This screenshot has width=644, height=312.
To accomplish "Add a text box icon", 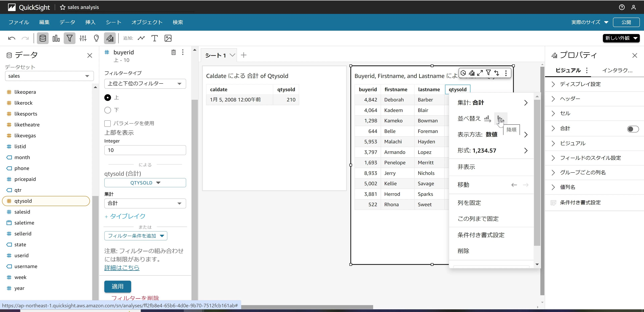I will point(154,38).
